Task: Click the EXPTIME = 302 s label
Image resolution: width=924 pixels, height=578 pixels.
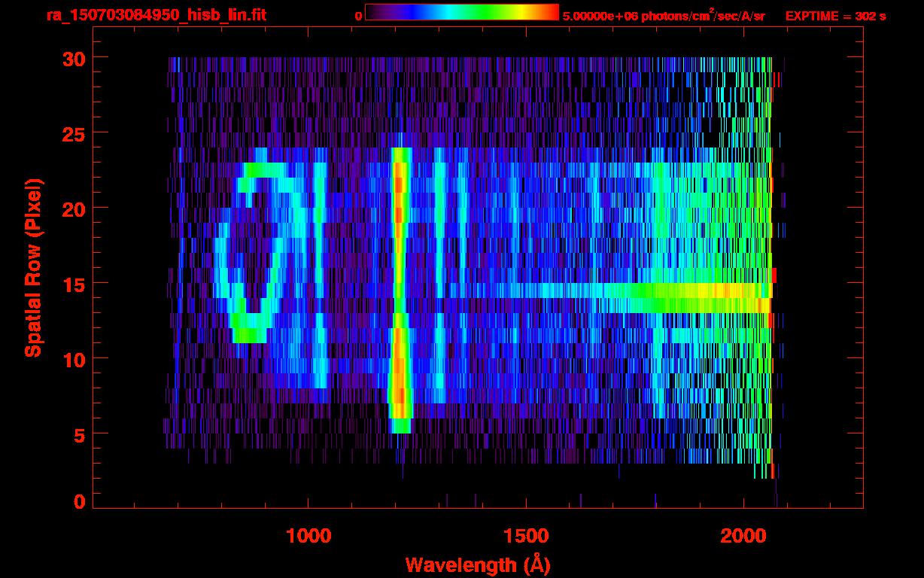Action: (835, 16)
